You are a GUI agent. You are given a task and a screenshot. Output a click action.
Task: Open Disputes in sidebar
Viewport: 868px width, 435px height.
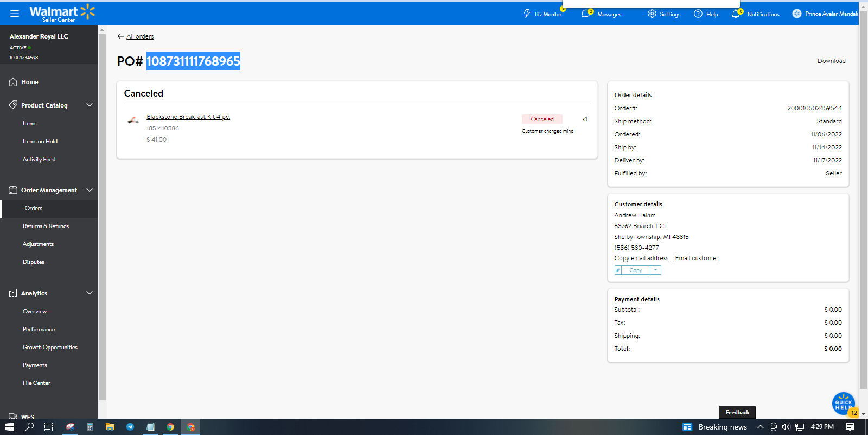point(34,262)
